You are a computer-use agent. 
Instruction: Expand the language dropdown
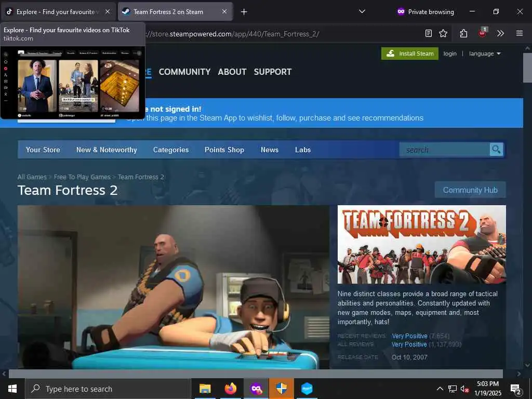(x=485, y=54)
